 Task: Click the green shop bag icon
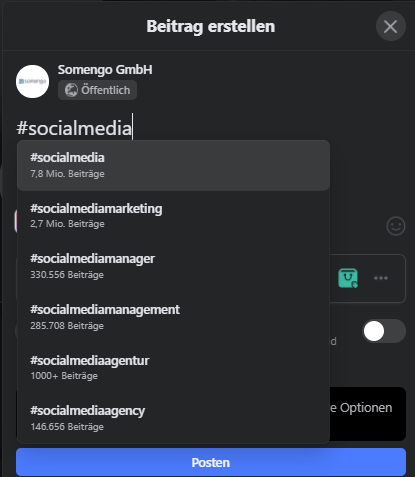pos(348,278)
